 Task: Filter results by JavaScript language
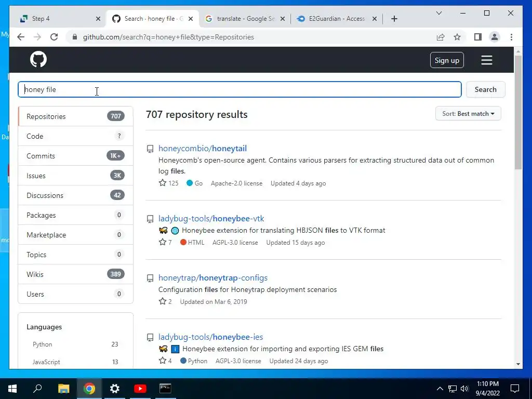tap(75, 362)
